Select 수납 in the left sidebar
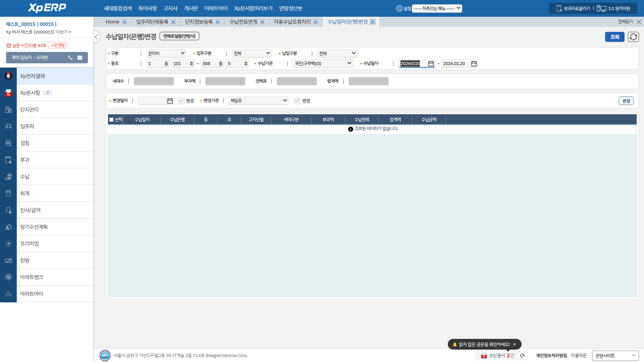Screen dimensions: 644x362 tap(25, 177)
